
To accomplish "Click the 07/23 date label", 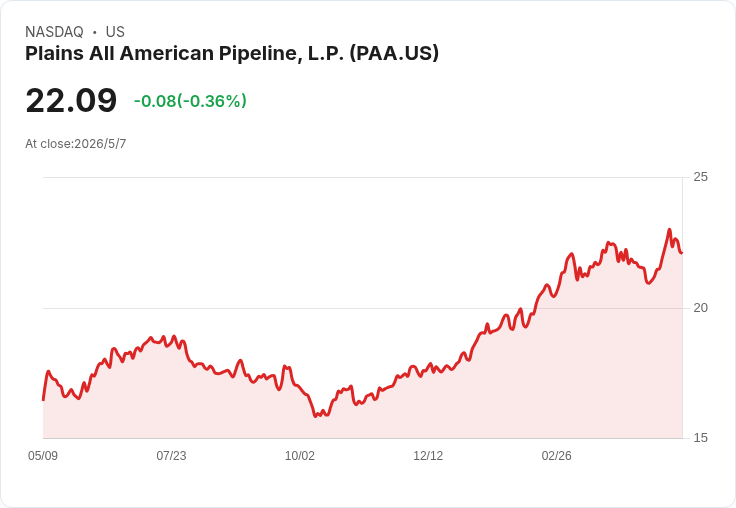I will (x=171, y=456).
